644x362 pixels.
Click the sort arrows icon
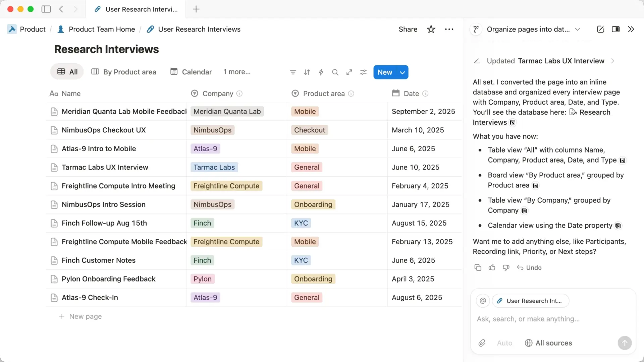click(307, 72)
